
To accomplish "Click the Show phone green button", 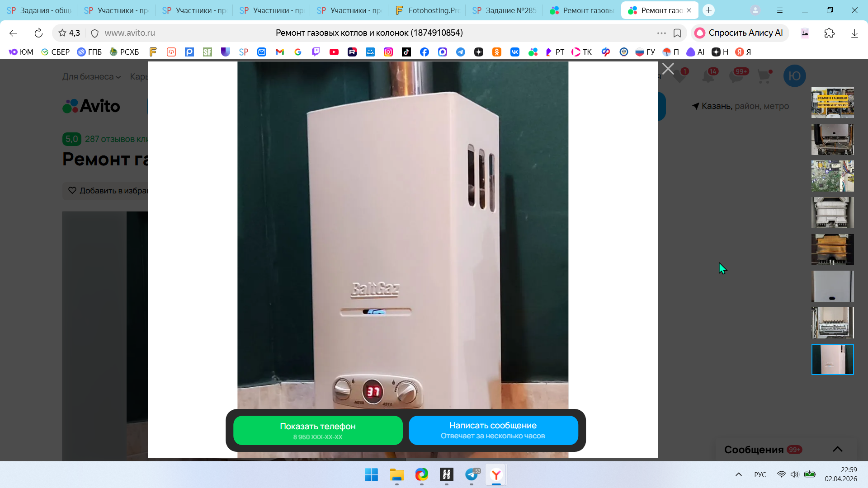I will click(x=318, y=430).
